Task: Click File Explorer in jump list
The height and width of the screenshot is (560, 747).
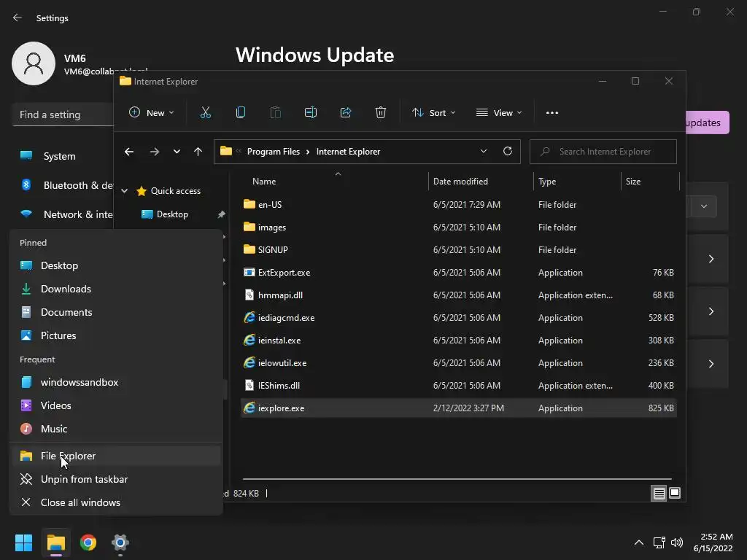Action: coord(116,456)
